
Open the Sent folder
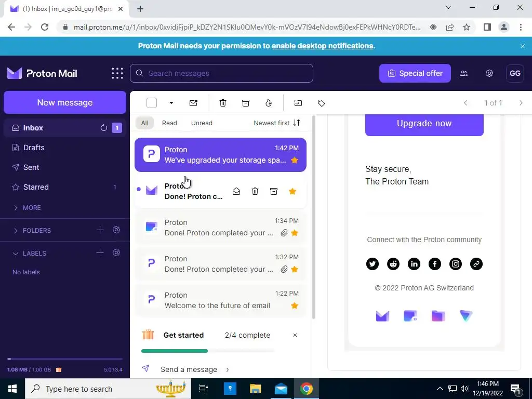point(64,167)
